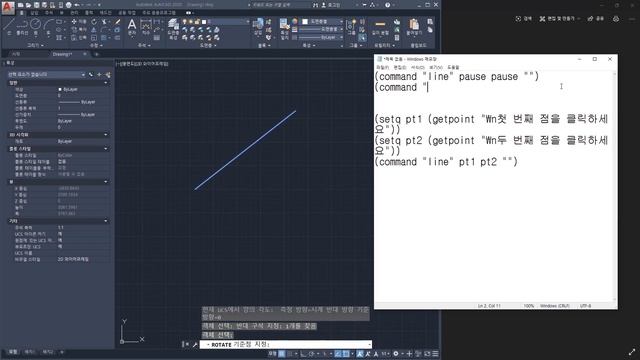640x360 pixels.
Task: Click quick select icon in Properties palette
Action: tap(108, 75)
